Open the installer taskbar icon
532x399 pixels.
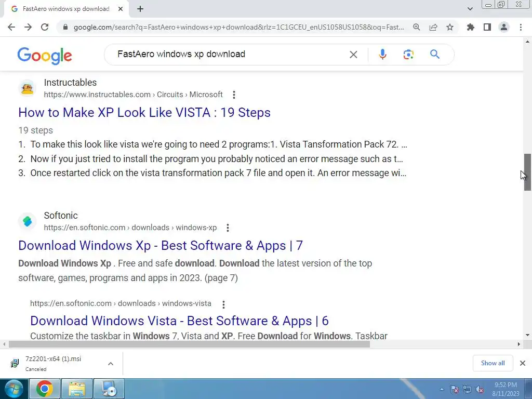coord(109,389)
